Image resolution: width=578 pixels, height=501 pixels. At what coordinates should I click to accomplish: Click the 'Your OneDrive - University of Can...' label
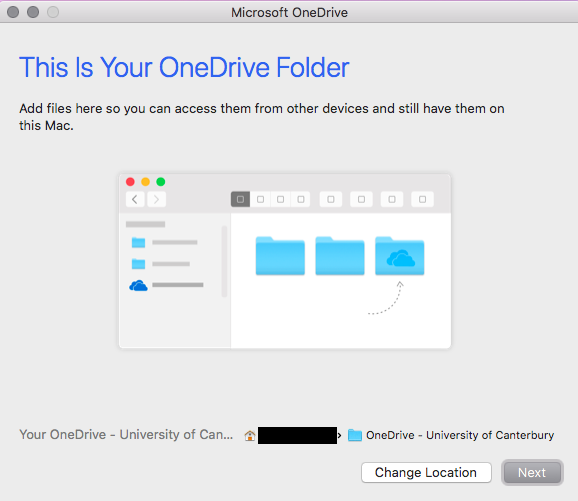click(x=126, y=435)
